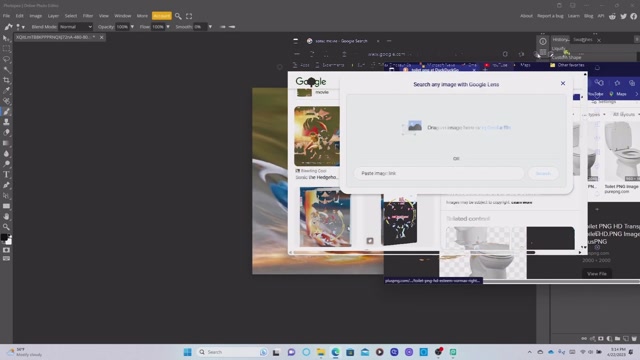The height and width of the screenshot is (360, 640).
Task: Open File Explorer from the taskbar
Action: click(x=320, y=352)
